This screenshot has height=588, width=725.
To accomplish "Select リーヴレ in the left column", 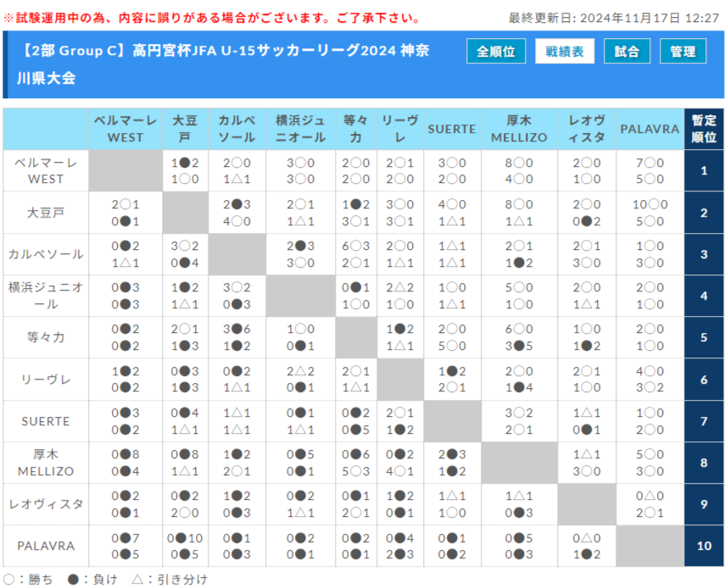I will [x=46, y=380].
